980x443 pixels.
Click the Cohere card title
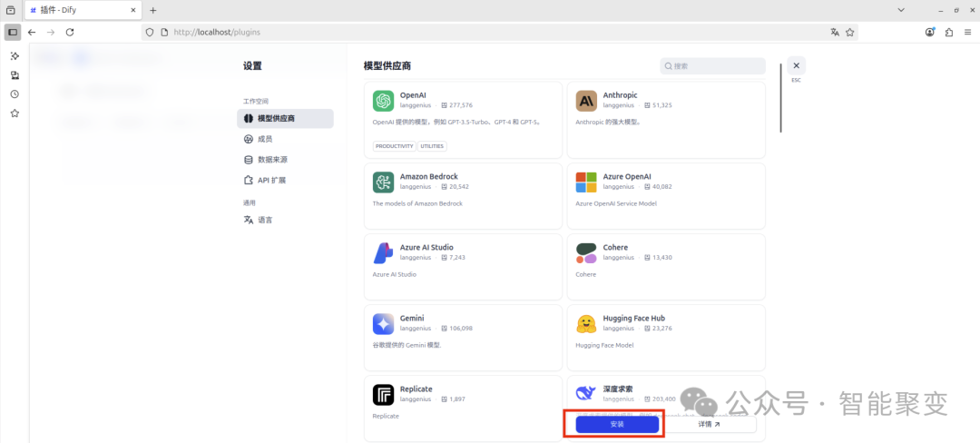point(615,248)
